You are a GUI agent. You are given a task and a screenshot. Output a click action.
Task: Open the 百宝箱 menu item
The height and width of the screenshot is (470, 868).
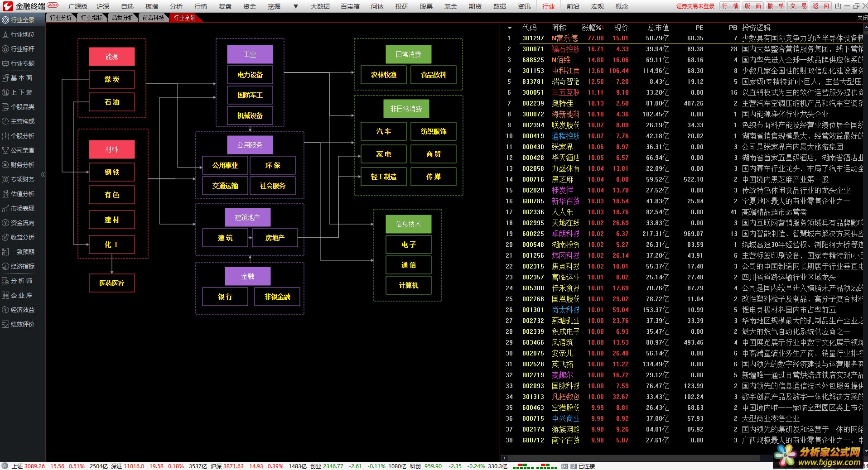(x=350, y=6)
